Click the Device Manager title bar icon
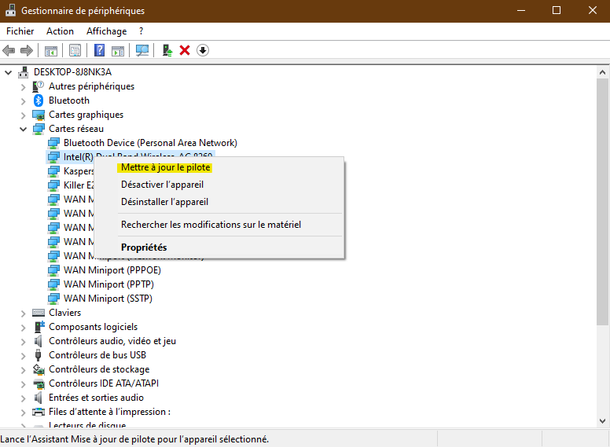Viewport: 610px width, 447px height. 10,11
